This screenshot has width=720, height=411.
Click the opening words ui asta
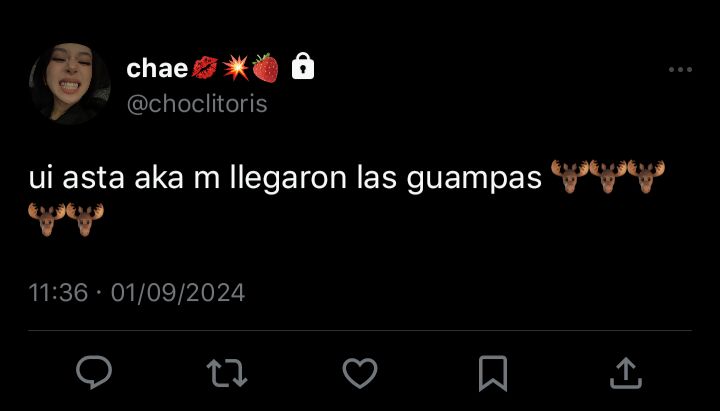76,178
